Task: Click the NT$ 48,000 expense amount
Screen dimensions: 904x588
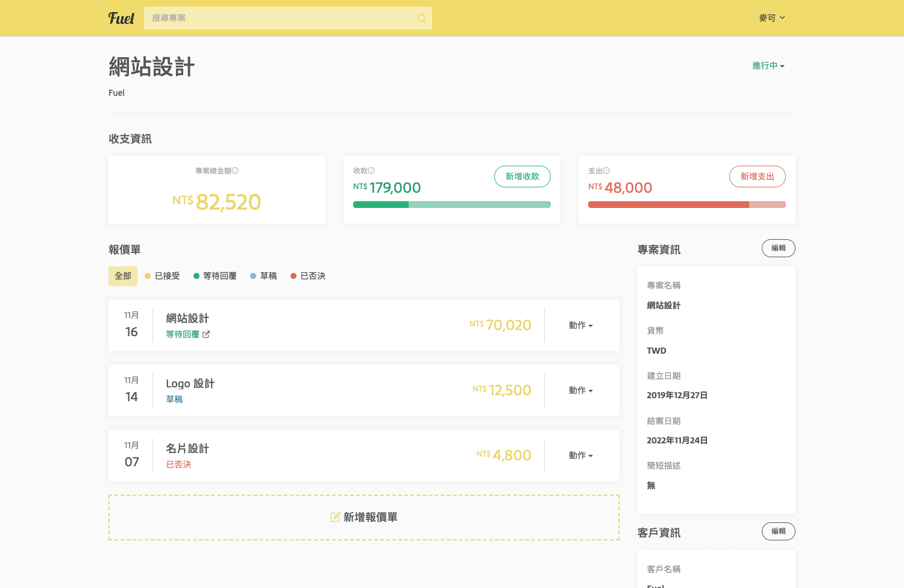Action: pyautogui.click(x=620, y=187)
